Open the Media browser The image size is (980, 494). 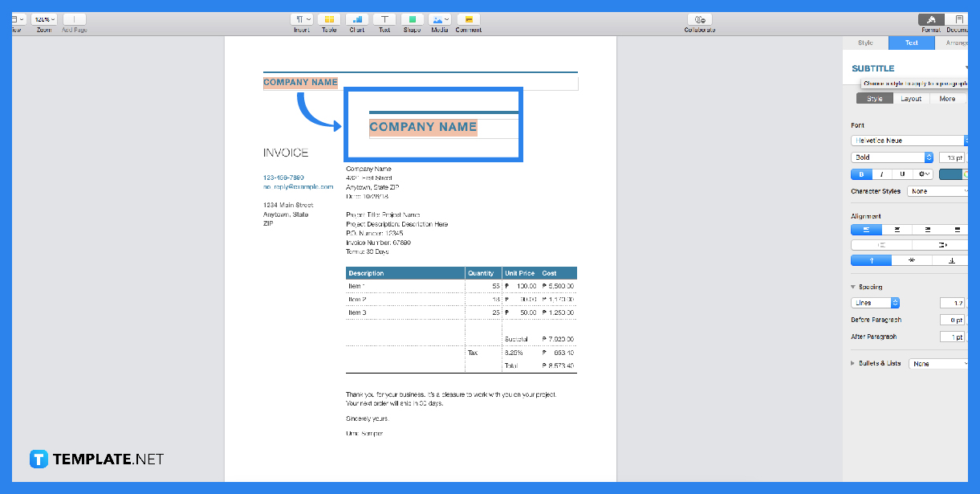click(439, 18)
